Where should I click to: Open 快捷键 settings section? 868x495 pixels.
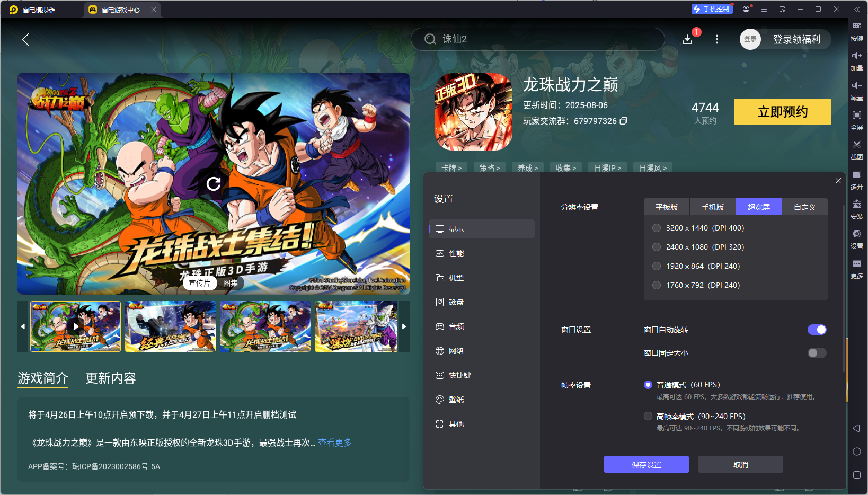[482, 375]
